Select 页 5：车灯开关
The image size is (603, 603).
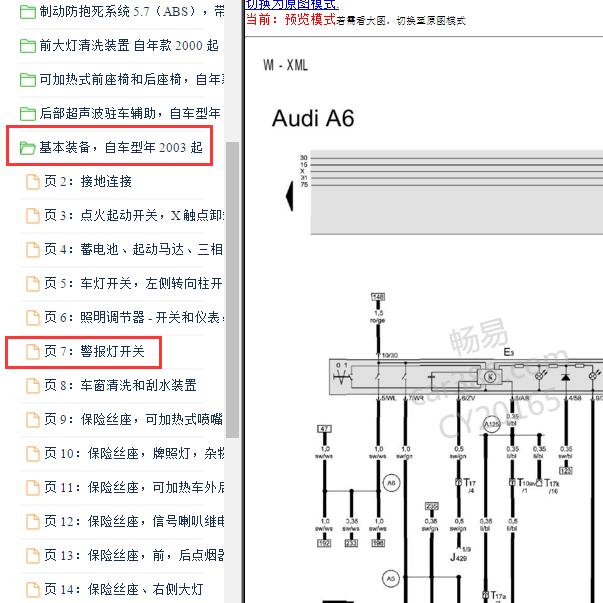[125, 283]
